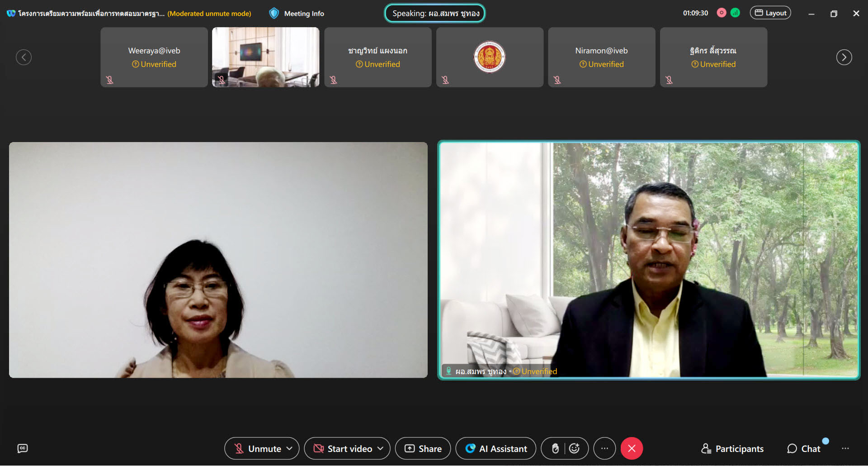Click the Webex logo icon in title bar
The width and height of the screenshot is (868, 466).
(11, 14)
